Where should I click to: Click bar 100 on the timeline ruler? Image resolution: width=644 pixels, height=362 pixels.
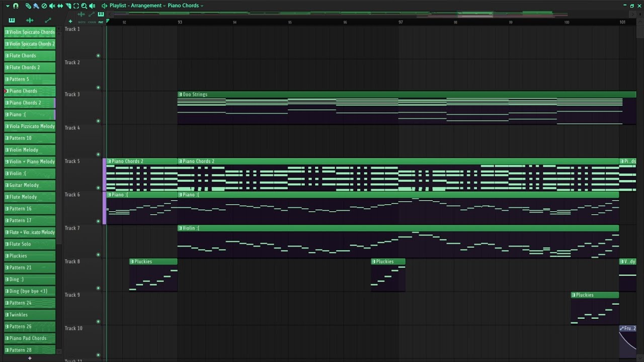pyautogui.click(x=567, y=22)
